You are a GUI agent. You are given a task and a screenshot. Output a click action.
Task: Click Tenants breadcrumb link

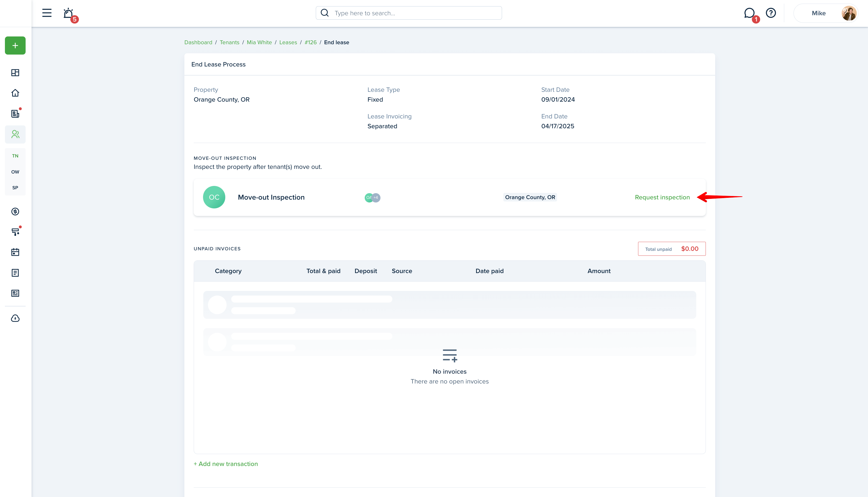pos(229,42)
